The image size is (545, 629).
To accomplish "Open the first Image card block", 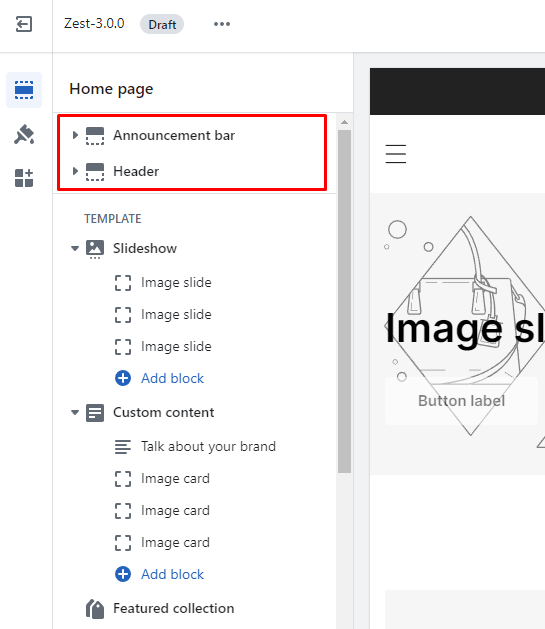I will 175,479.
